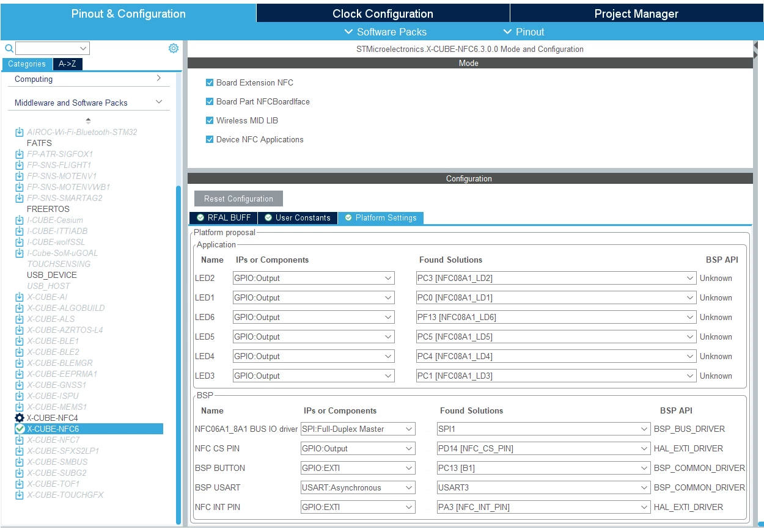Open BSP BUTTON solution dropdown PC13
The height and width of the screenshot is (532, 764).
coord(543,468)
